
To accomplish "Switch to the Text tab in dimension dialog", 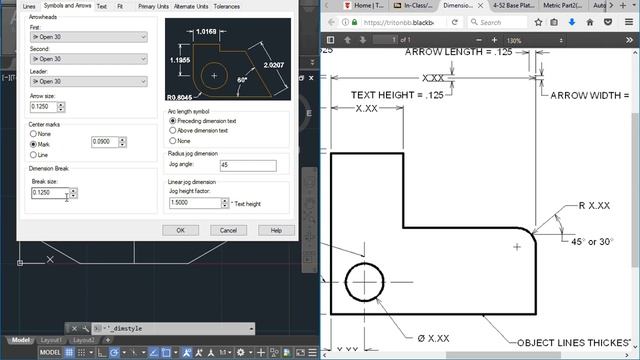I will [102, 7].
